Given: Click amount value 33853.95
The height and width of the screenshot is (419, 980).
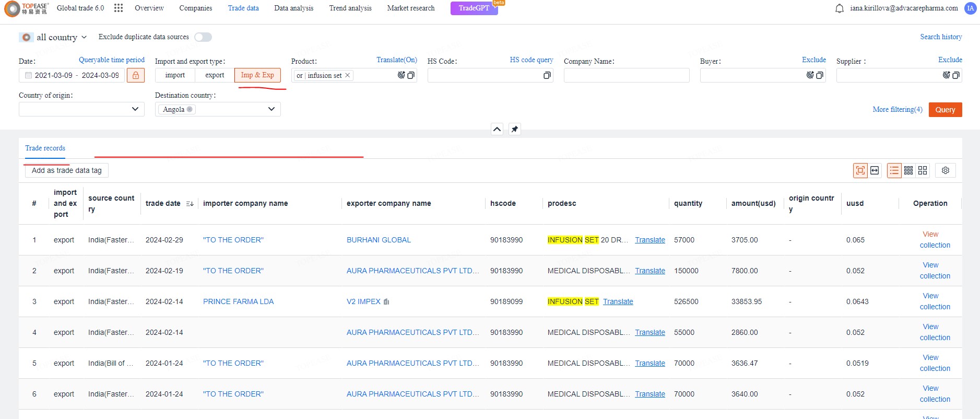Looking at the screenshot, I should (747, 301).
